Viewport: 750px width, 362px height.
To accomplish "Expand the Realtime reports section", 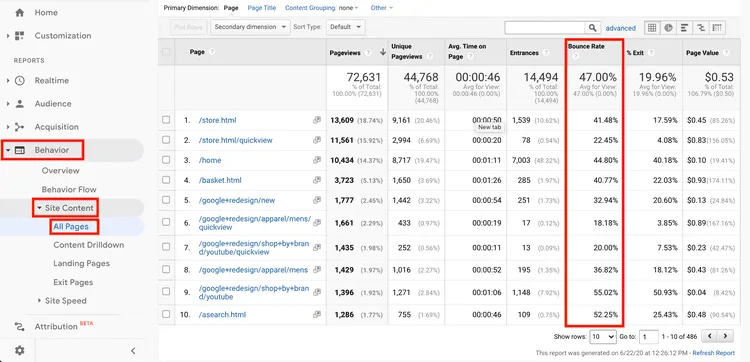I will click(x=8, y=81).
